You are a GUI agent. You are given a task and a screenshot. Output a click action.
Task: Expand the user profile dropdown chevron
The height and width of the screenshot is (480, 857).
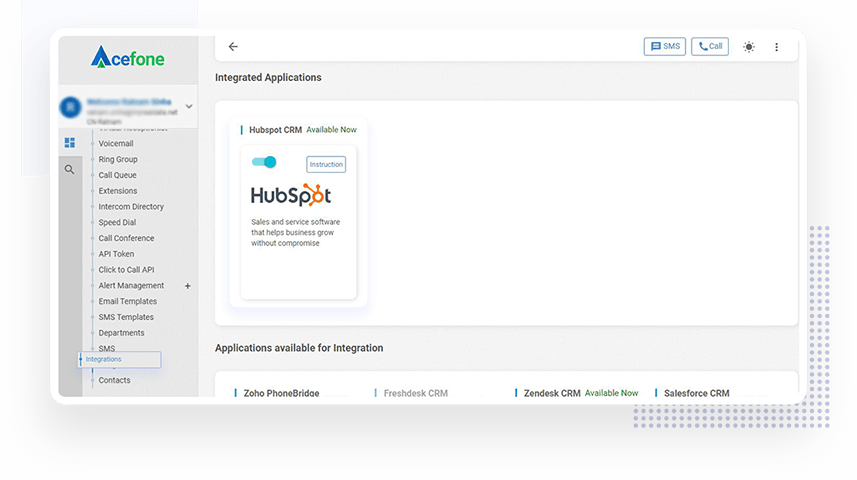click(189, 106)
